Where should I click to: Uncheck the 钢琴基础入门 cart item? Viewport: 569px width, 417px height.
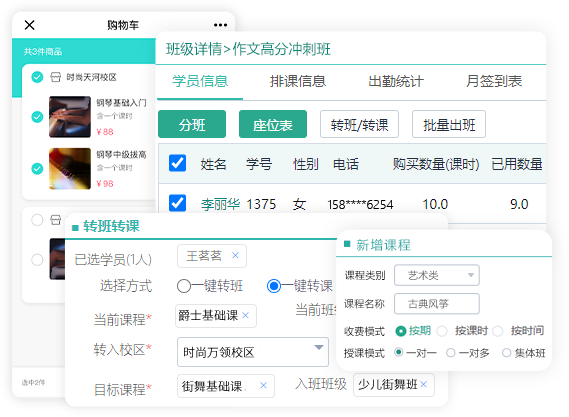click(x=37, y=117)
